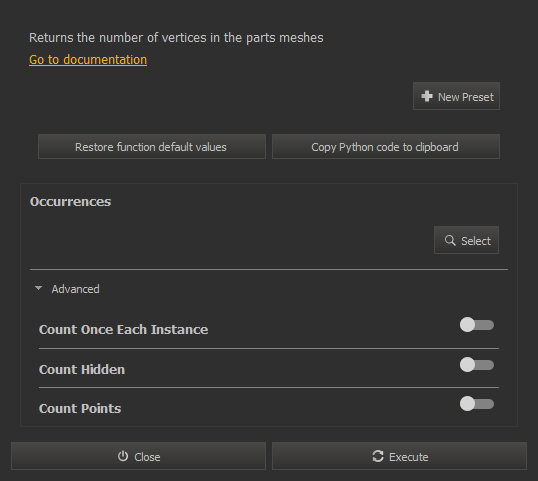
Task: Click Copy Python code to clipboard
Action: [x=386, y=146]
